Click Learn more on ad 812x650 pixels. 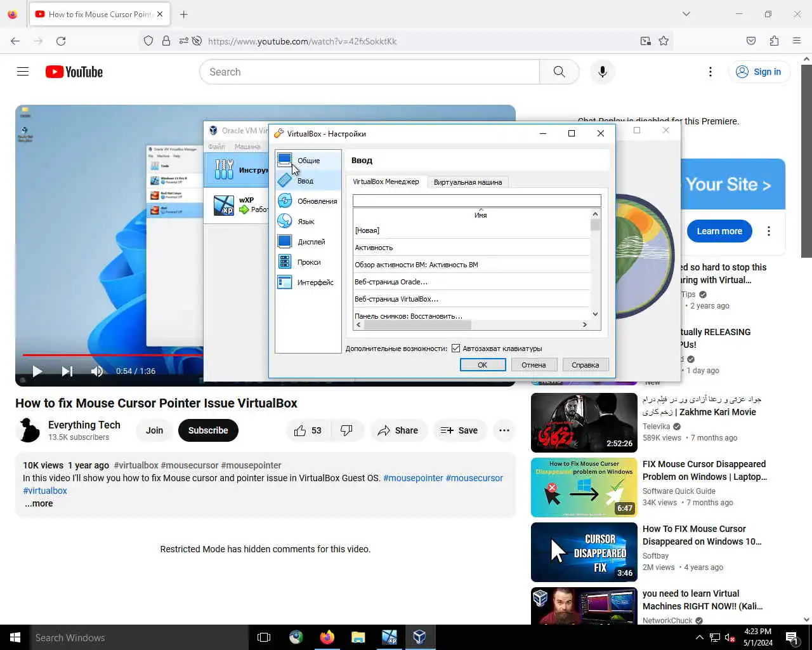coord(719,231)
